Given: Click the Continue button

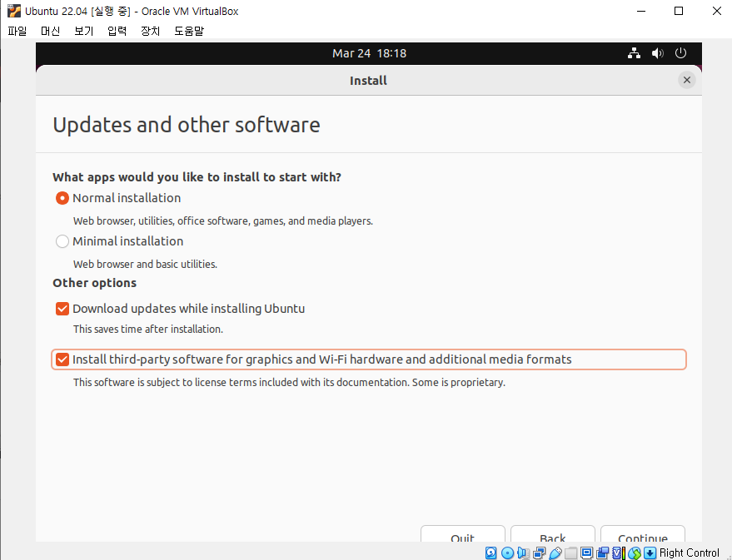Looking at the screenshot, I should coord(643,534).
